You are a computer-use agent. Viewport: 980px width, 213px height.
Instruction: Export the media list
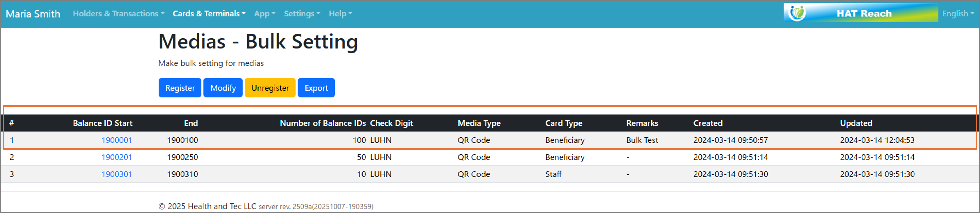coord(316,88)
